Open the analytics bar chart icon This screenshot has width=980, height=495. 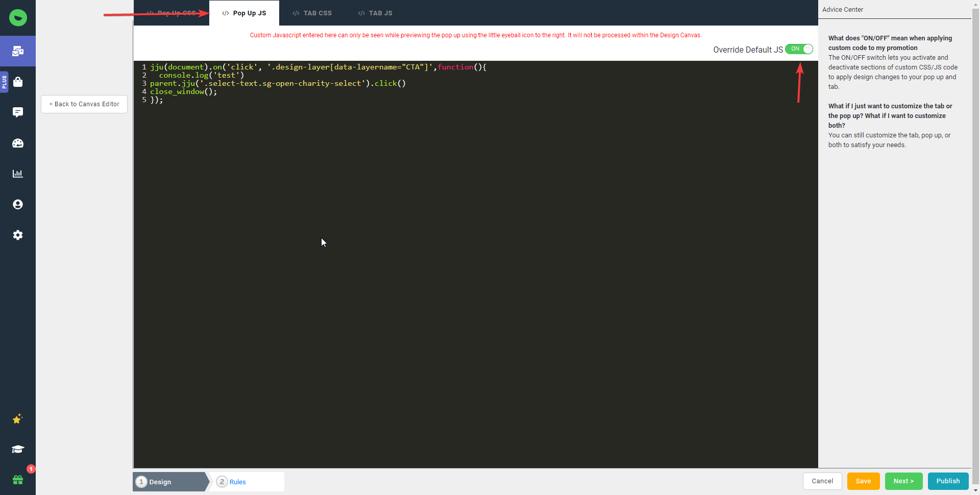[18, 174]
